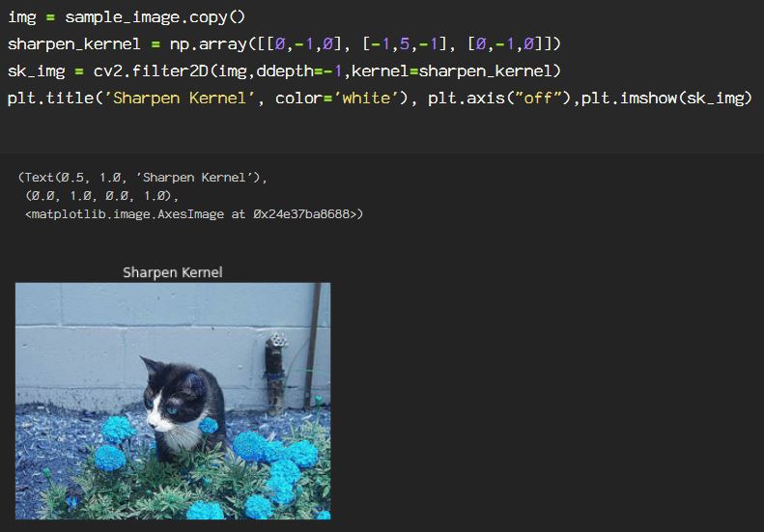Click plt.imshow(sk_img) call
Screen dimensions: 764x532
tap(667, 98)
